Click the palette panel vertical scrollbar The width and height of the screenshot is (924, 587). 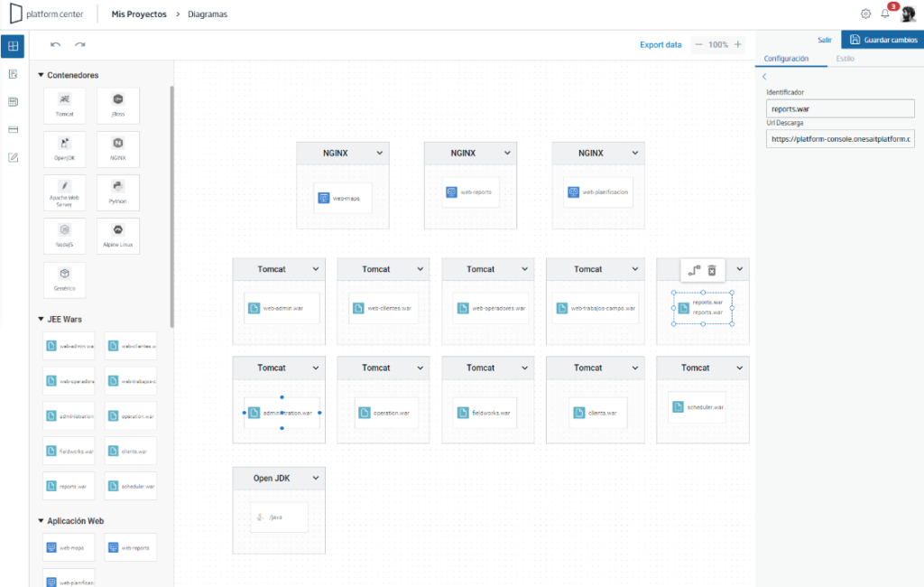[x=172, y=207]
